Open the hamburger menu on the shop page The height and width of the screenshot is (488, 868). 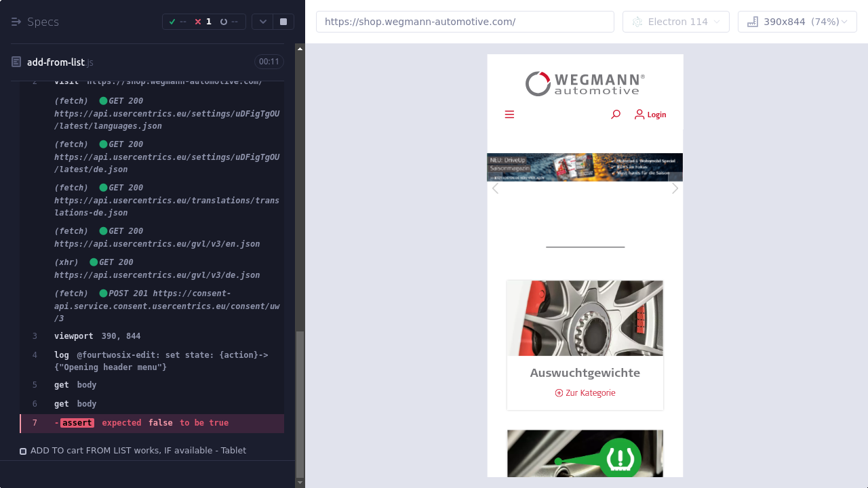coord(509,115)
